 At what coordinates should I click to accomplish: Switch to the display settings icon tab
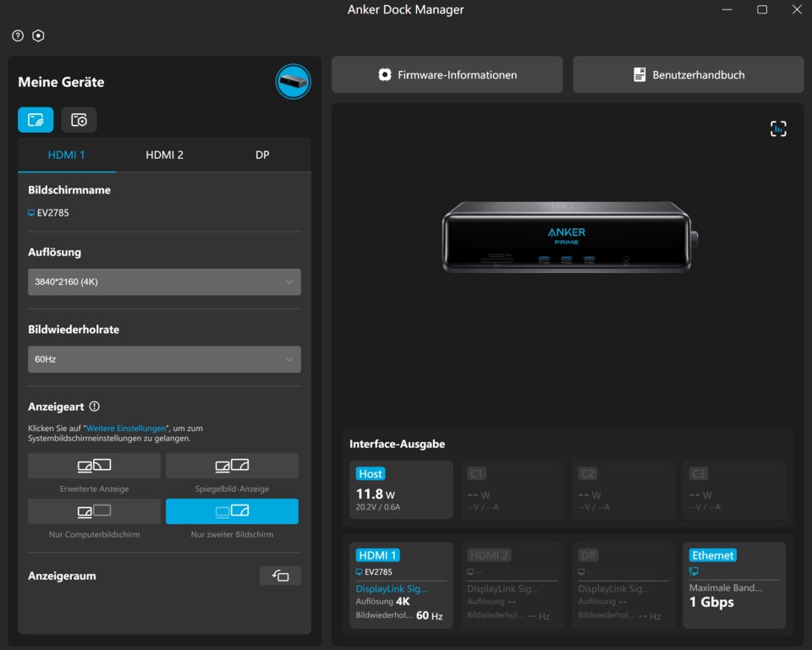click(36, 120)
